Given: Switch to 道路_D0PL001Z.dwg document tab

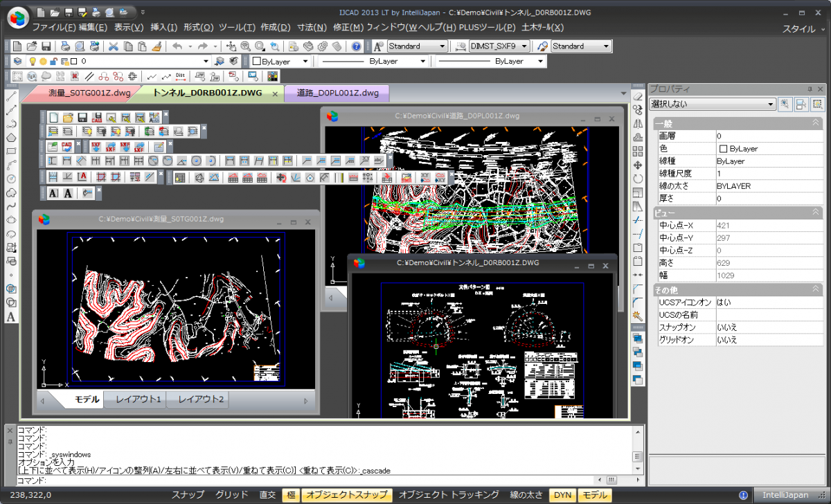Looking at the screenshot, I should tap(337, 93).
